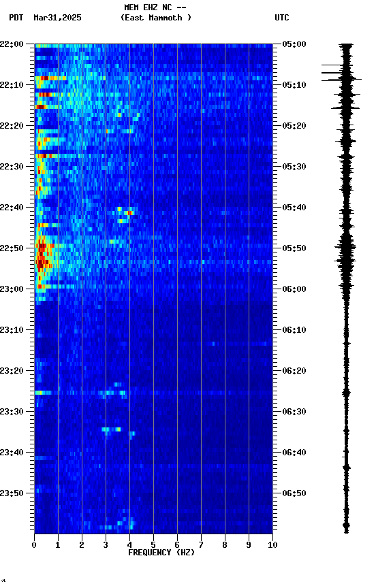
Task: Click the '23:10' PDT time label
Action: [12, 330]
